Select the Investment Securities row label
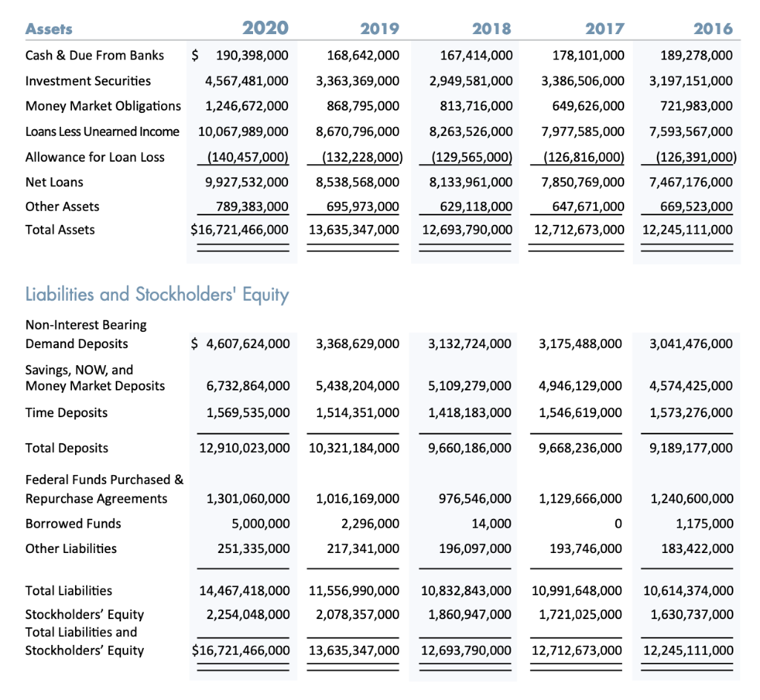 [88, 81]
